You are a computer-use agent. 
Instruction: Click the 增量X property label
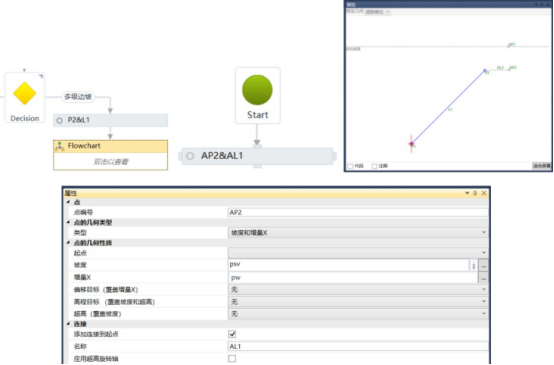point(82,277)
